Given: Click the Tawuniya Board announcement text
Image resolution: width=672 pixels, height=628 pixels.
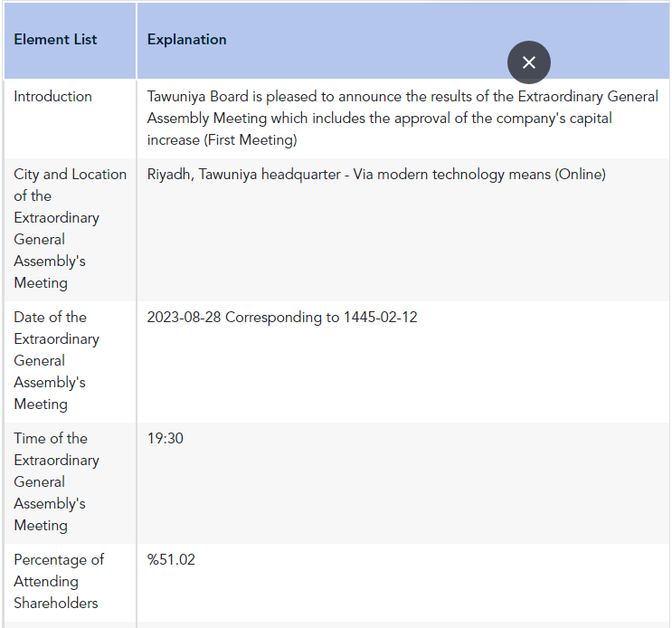Looking at the screenshot, I should (402, 119).
